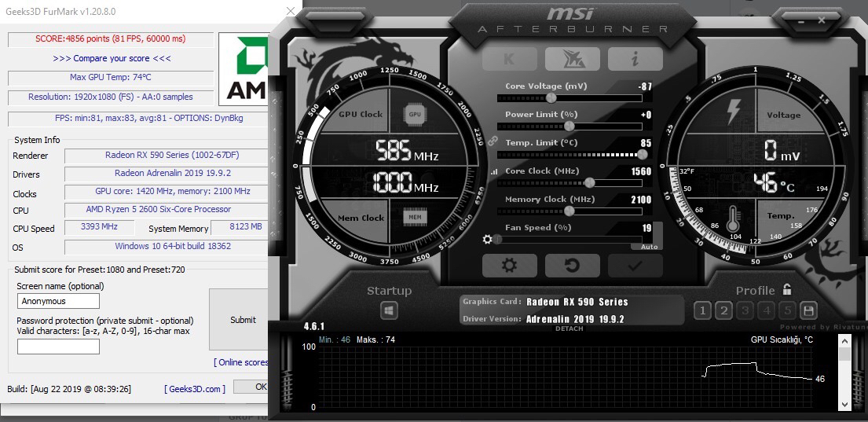The height and width of the screenshot is (422, 868).
Task: Toggle the fan speed Auto button
Action: click(x=649, y=247)
